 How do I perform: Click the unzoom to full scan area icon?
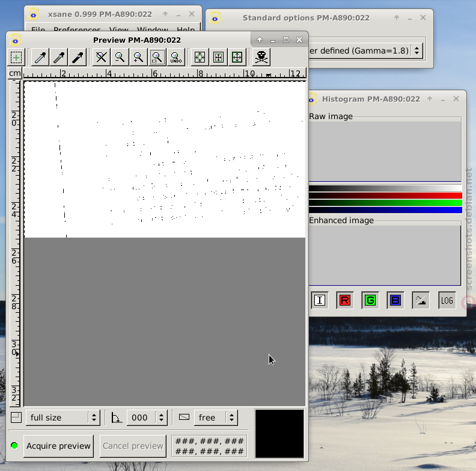[x=101, y=57]
